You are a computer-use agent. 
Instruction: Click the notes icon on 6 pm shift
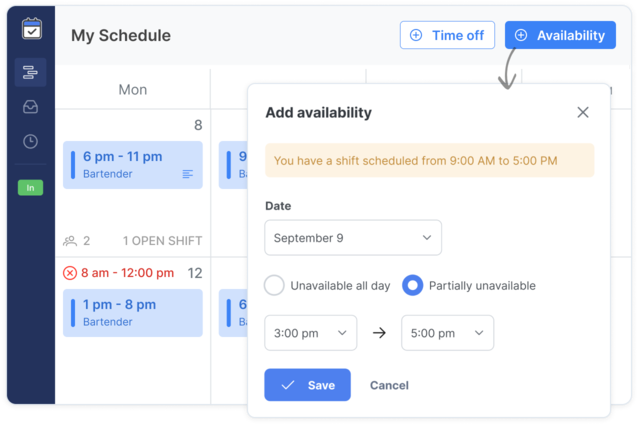pyautogui.click(x=188, y=174)
